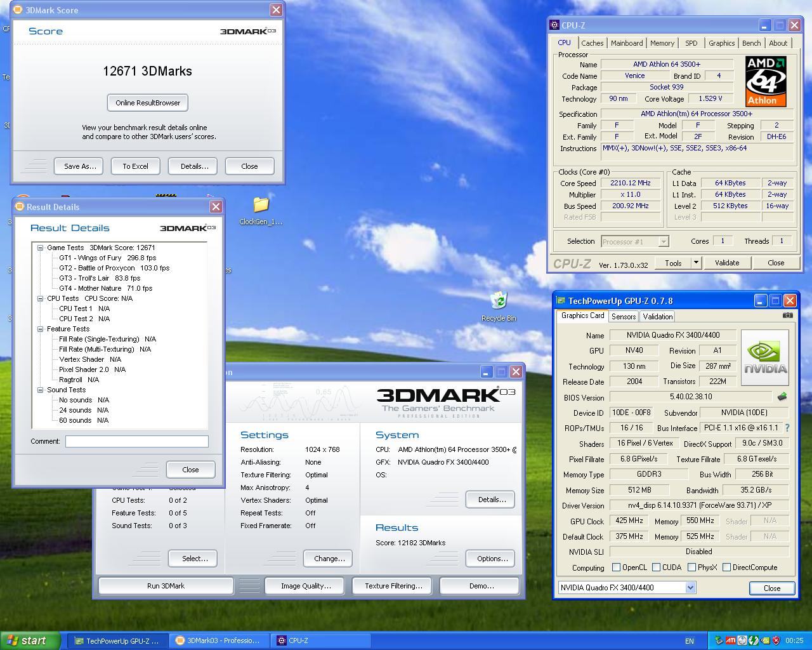Open the About tab in CPU-Z
The width and height of the screenshot is (812, 650).
(x=778, y=43)
